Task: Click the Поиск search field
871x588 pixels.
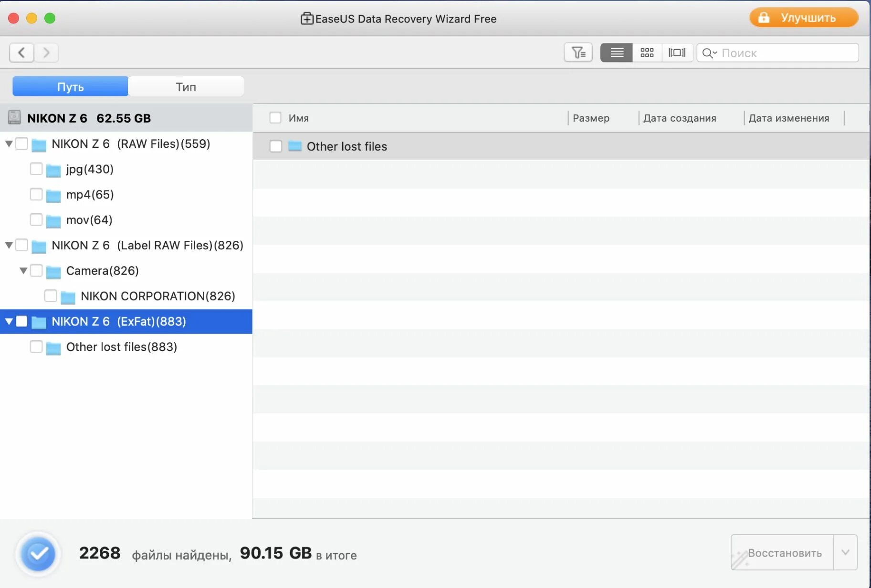Action: [778, 52]
